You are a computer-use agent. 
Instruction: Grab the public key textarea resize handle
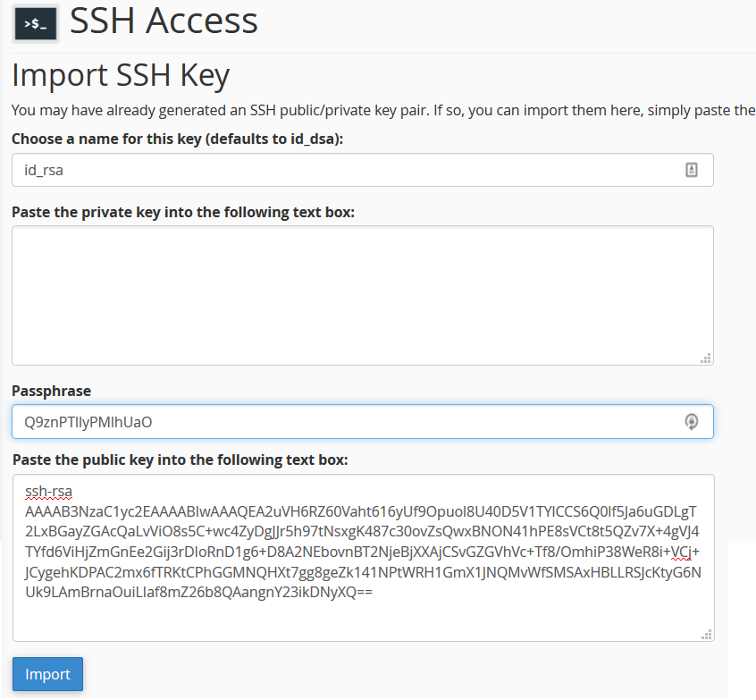point(706,635)
